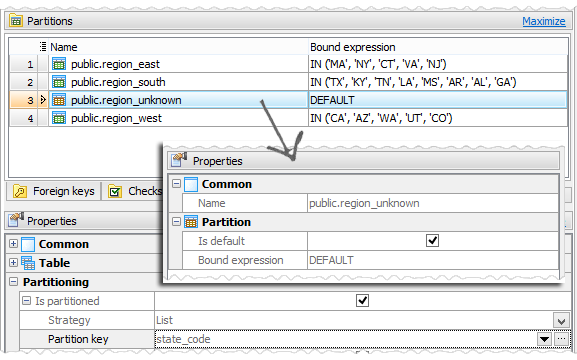
Task: Select the Partition key property label
Action: pyautogui.click(x=78, y=339)
